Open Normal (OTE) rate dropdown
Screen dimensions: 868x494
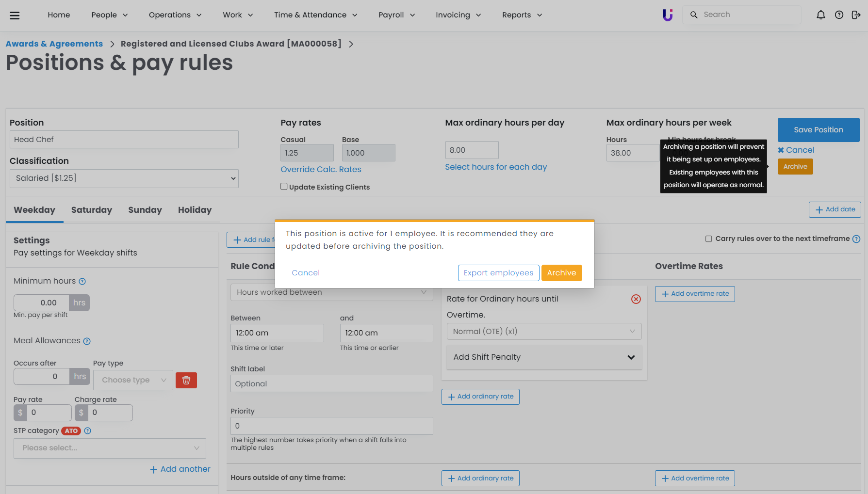coord(544,332)
